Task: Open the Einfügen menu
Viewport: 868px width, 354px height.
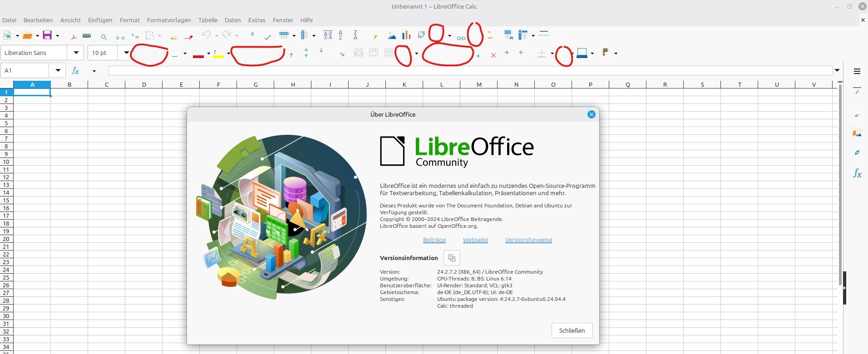Action: [x=100, y=20]
